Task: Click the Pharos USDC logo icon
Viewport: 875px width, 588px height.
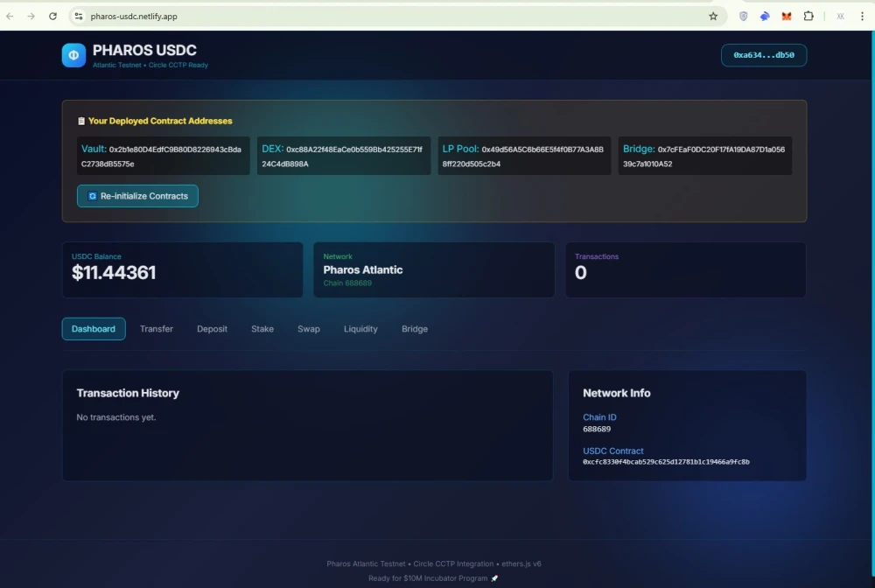Action: click(73, 55)
